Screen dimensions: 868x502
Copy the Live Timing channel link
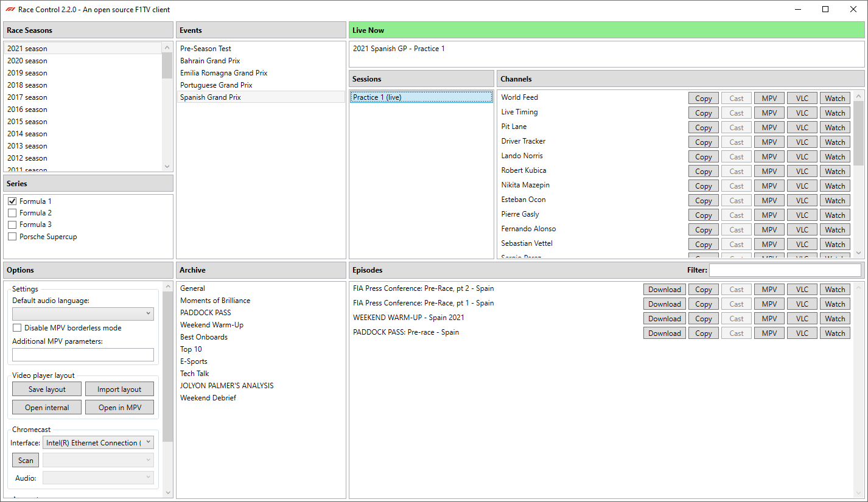704,113
